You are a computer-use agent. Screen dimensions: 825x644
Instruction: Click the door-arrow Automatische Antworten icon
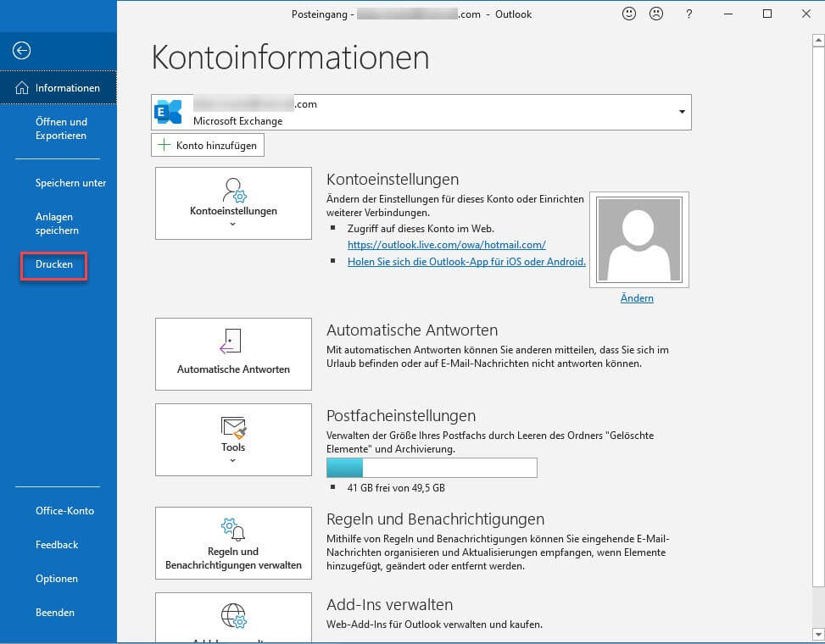point(231,341)
